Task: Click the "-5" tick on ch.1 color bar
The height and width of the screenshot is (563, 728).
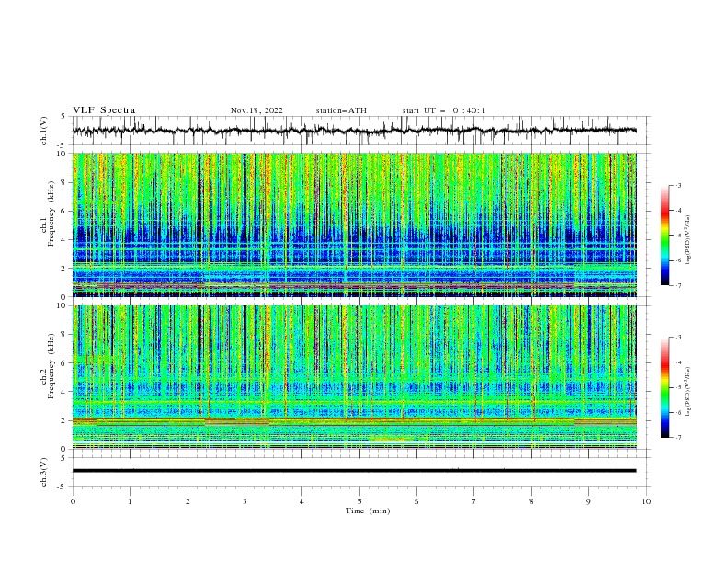Action: [678, 236]
